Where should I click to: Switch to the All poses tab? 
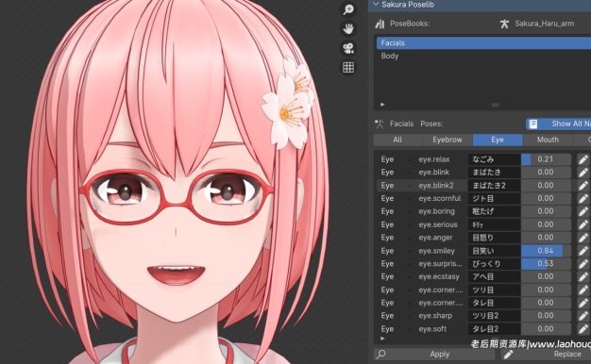coord(397,140)
